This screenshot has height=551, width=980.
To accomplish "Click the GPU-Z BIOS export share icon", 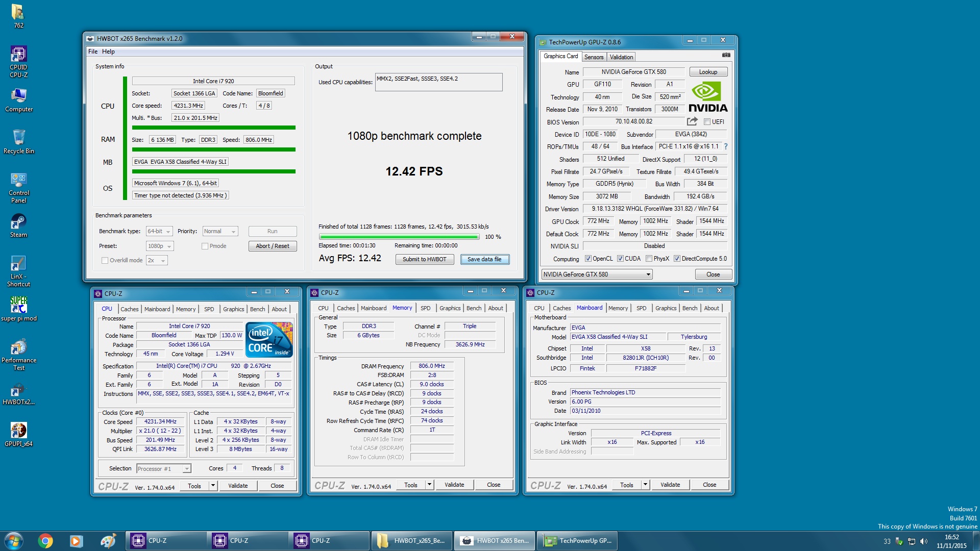I will pyautogui.click(x=692, y=121).
